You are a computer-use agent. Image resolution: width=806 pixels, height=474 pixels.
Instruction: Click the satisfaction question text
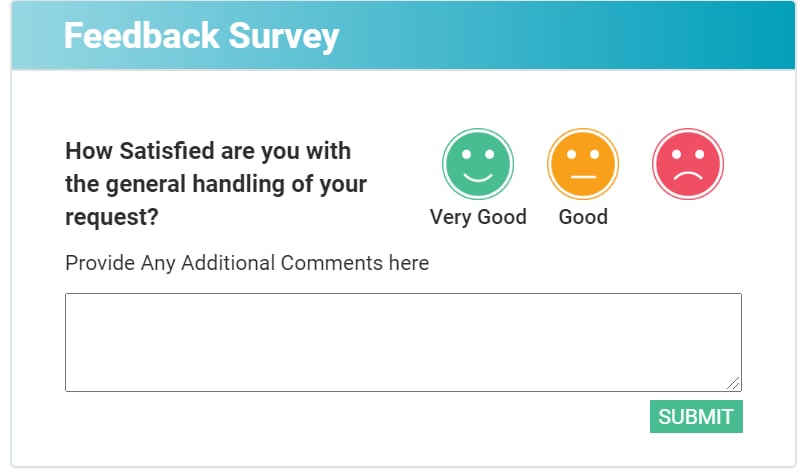tap(216, 184)
